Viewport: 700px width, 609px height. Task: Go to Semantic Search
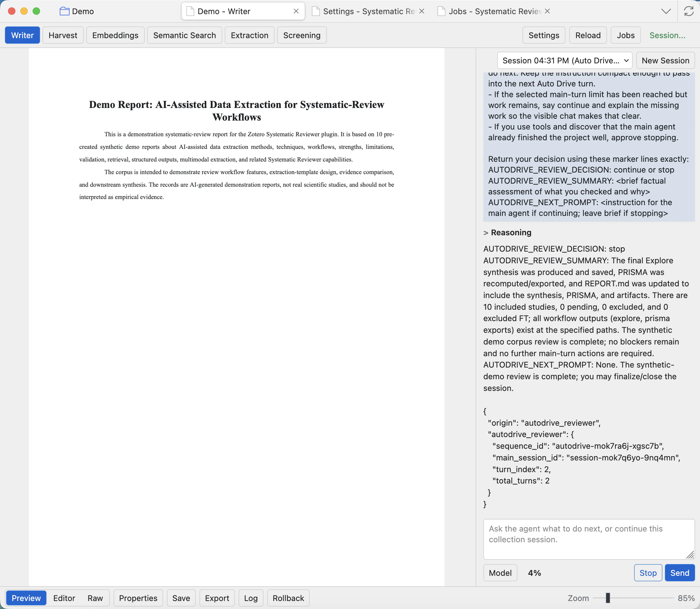184,35
